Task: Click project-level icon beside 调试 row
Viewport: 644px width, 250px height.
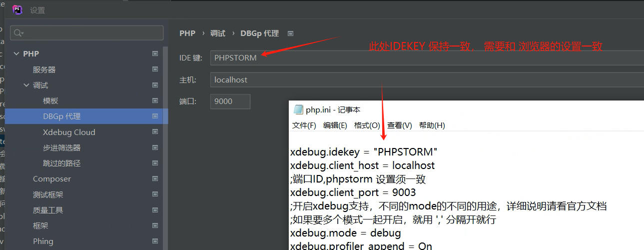Action: [x=155, y=85]
